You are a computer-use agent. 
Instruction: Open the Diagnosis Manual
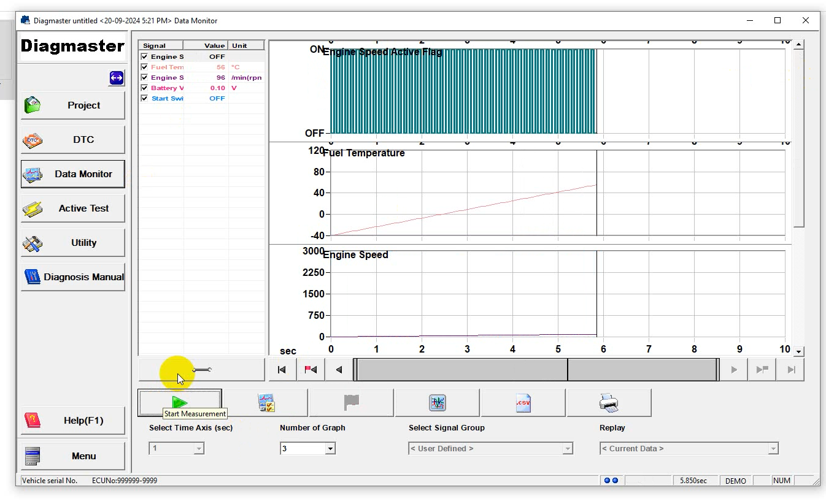coord(73,277)
